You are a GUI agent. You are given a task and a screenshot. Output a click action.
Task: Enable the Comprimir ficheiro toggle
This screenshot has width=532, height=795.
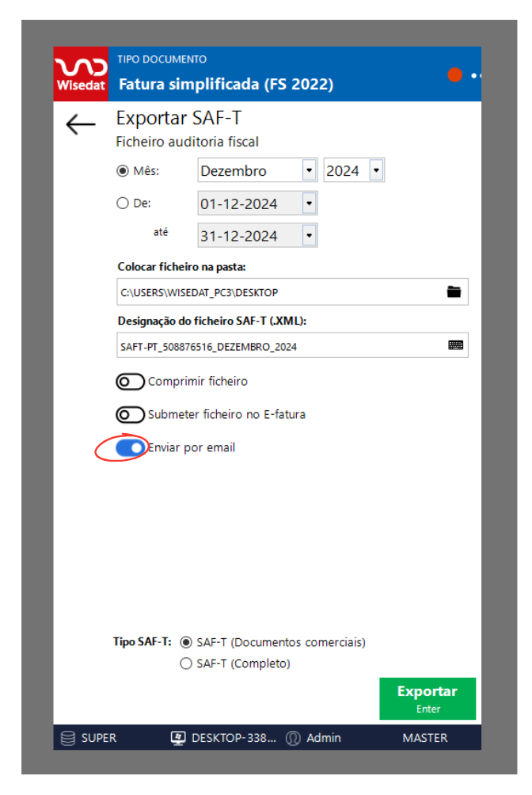pos(131,382)
